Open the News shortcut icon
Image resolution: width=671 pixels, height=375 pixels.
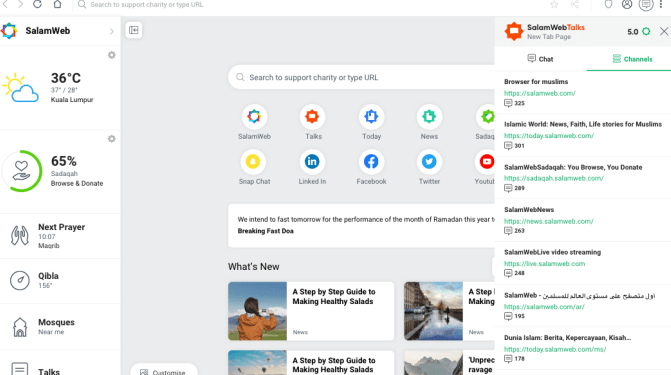tap(429, 116)
